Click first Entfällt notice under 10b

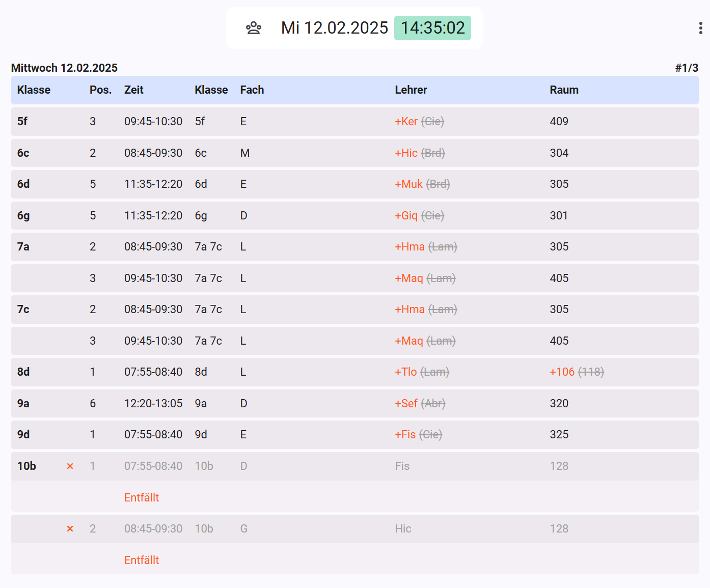[x=142, y=498]
